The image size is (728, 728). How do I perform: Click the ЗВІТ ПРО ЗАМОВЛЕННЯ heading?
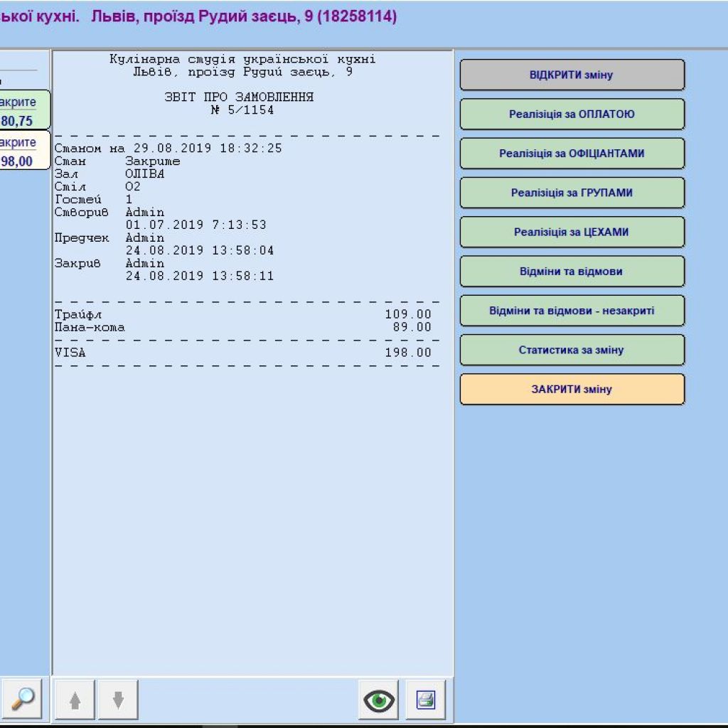click(x=239, y=97)
